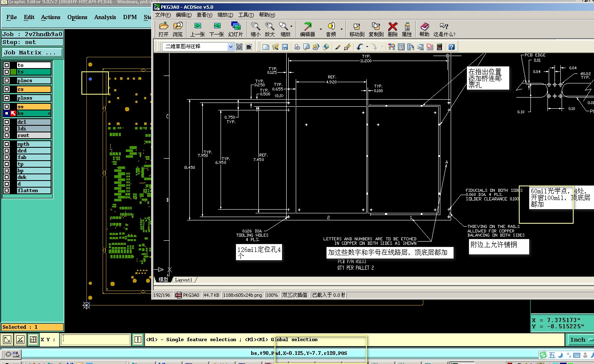Click the Job Matrix ... button

pos(32,53)
